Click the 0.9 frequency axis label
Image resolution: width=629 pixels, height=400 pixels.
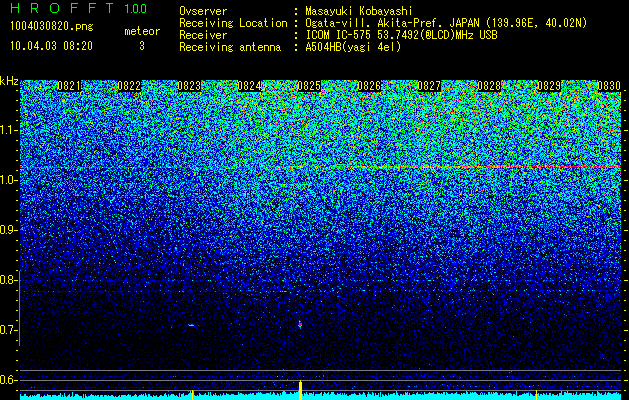click(x=8, y=230)
